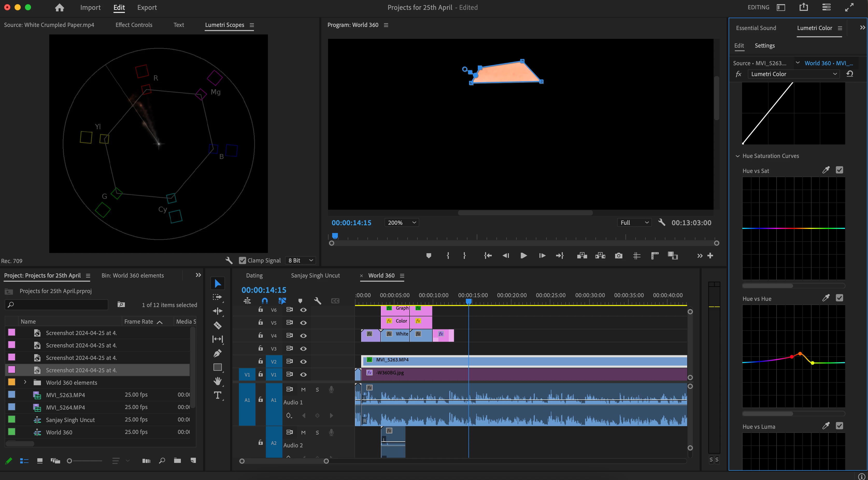This screenshot has width=868, height=480.
Task: Click the Hue vs Sat eyedropper
Action: 826,170
